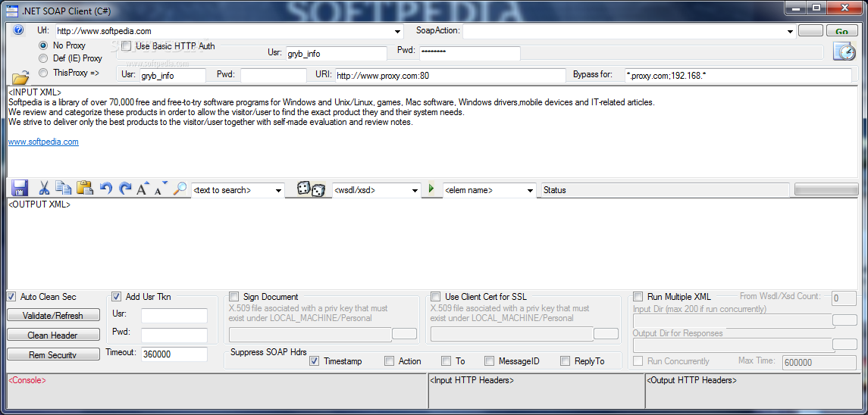Click the Go button
Screen dimensions: 868x415
click(841, 32)
